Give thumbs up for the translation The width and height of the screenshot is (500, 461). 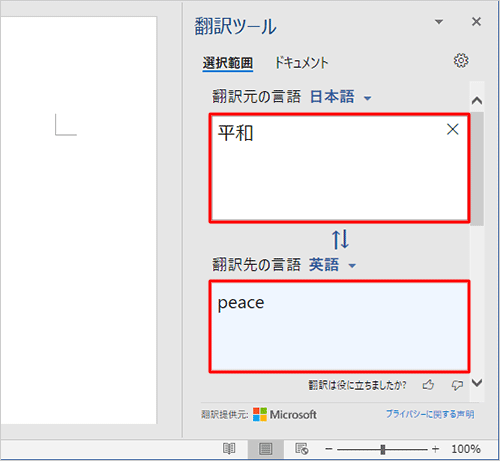click(x=428, y=385)
